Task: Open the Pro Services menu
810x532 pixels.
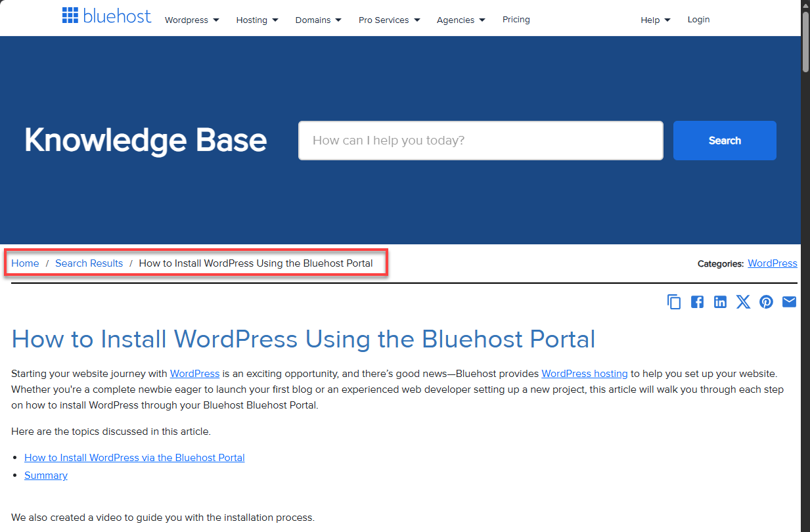Action: [x=389, y=20]
